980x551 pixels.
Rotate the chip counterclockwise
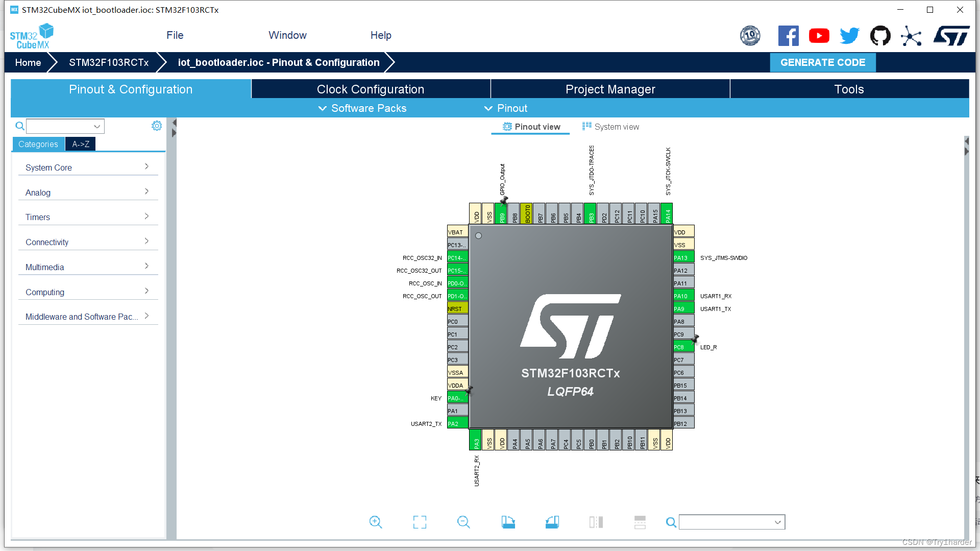(x=552, y=522)
